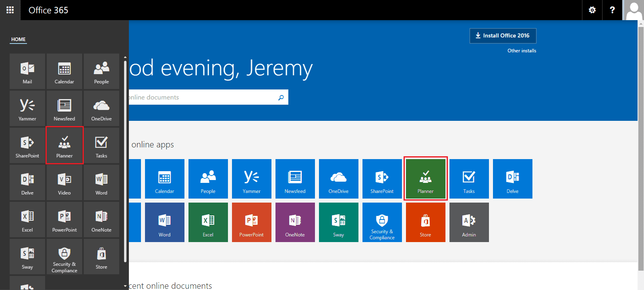Open SharePoint tile in the launcher panel
Screen dimensions: 644x290
(x=27, y=145)
